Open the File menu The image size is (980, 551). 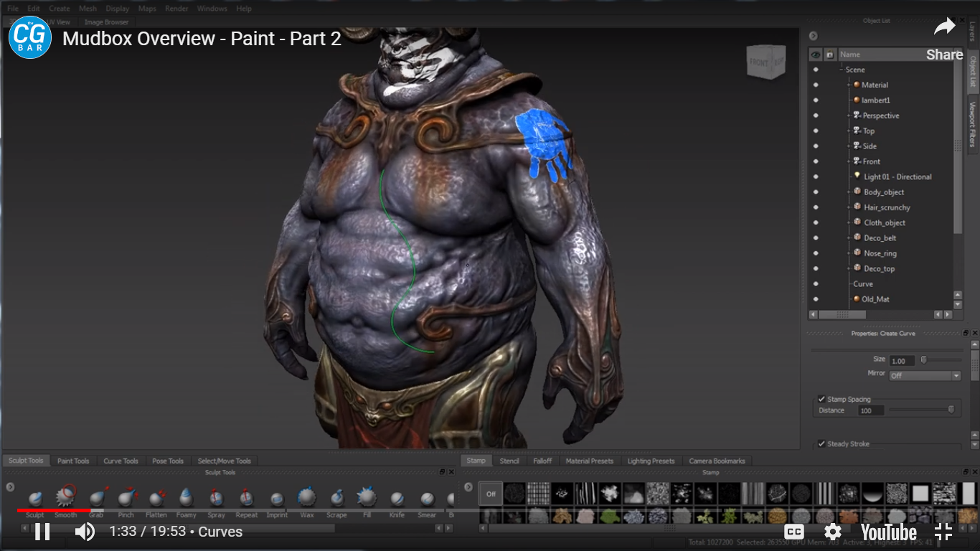[x=13, y=9]
